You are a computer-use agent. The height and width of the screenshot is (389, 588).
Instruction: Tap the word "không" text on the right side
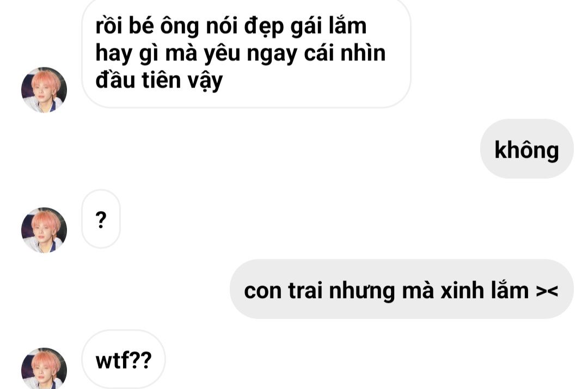coord(527,150)
